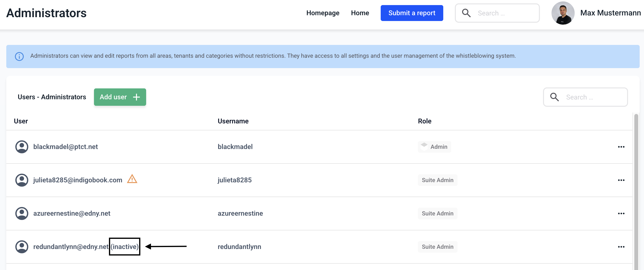The width and height of the screenshot is (644, 270).
Task: Click the green Add user button
Action: point(120,97)
